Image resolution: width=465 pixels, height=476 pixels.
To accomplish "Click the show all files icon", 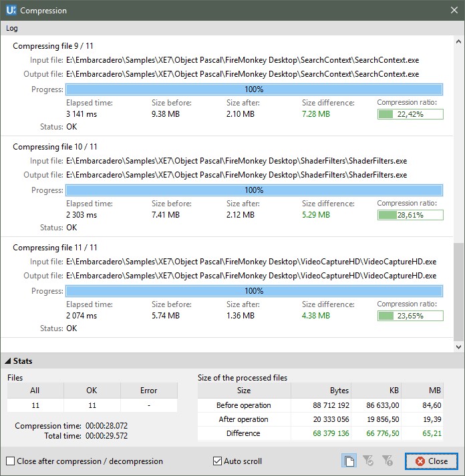I will pyautogui.click(x=349, y=461).
